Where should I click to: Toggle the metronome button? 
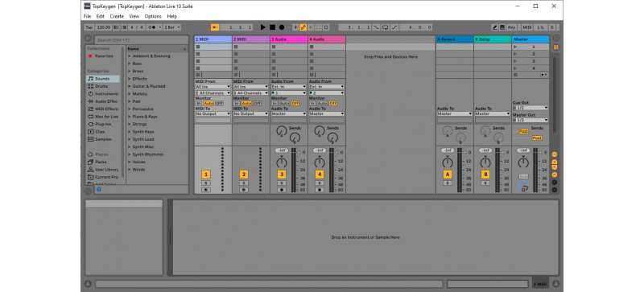152,27
